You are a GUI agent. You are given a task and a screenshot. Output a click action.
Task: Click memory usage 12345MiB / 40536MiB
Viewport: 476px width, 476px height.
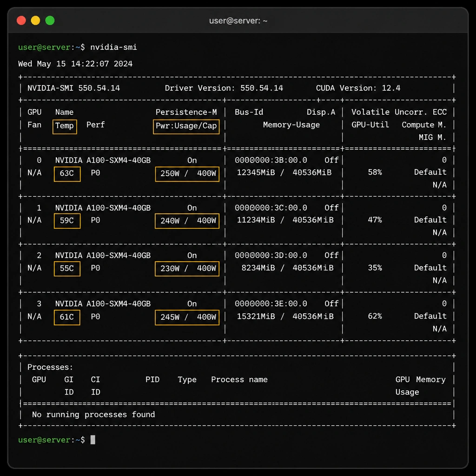tap(284, 172)
